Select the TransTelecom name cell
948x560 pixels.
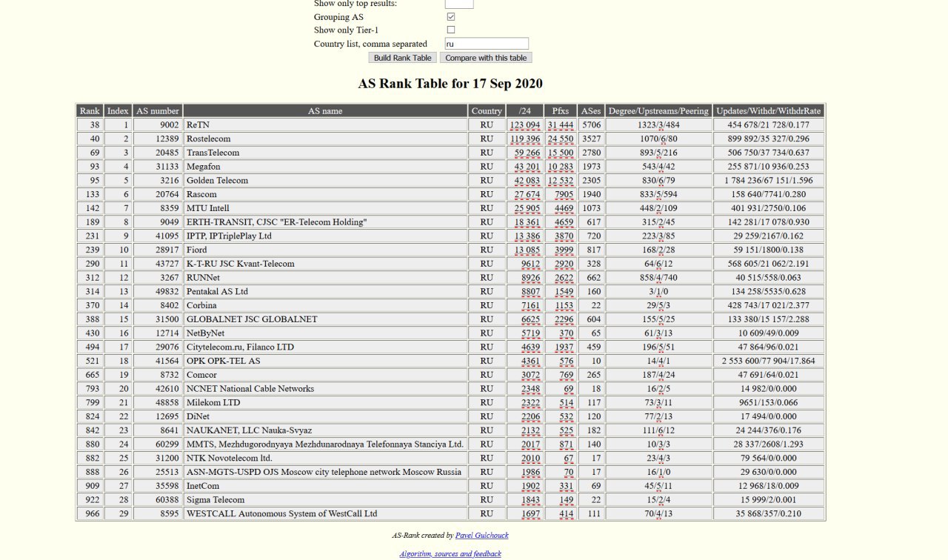tap(326, 153)
